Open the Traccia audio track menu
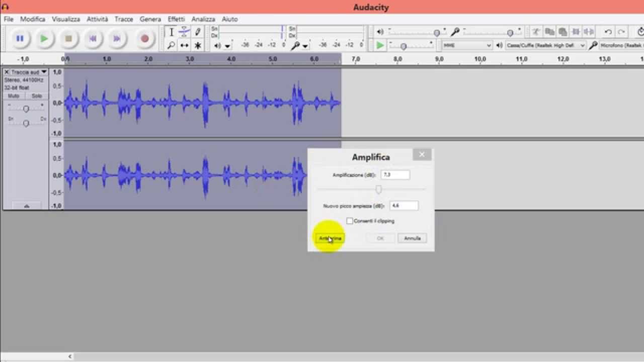 click(29, 72)
